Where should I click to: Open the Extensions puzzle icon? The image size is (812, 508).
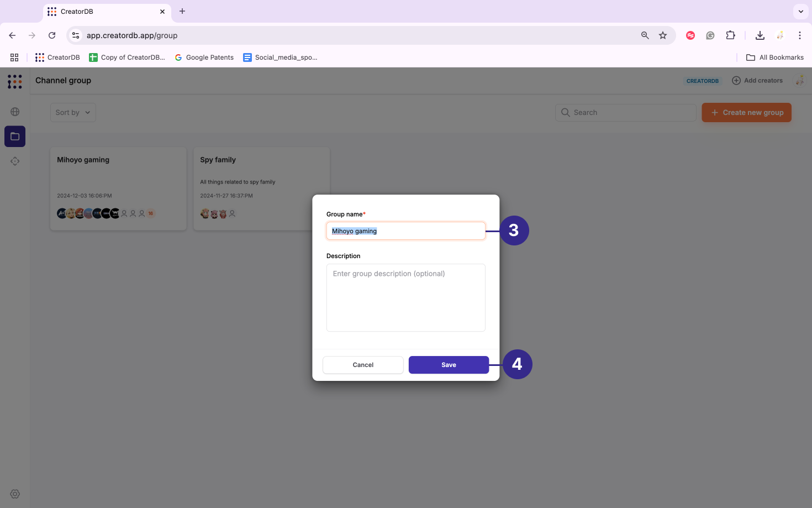[730, 35]
